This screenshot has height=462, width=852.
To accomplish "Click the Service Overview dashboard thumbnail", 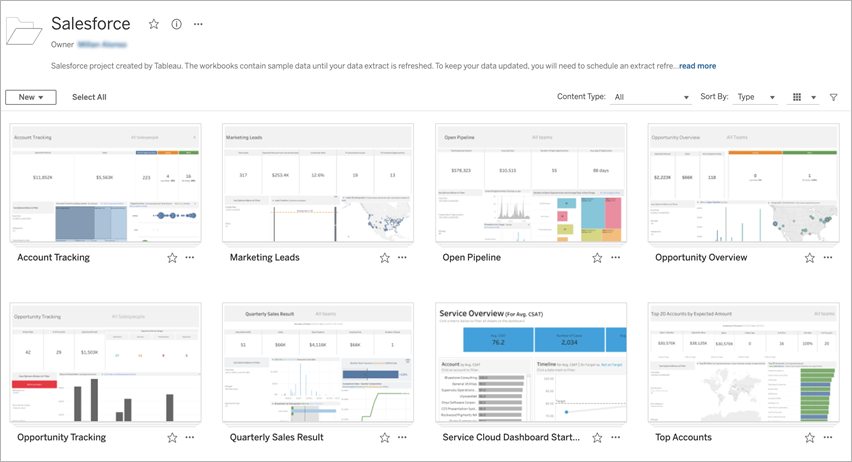I will click(531, 363).
